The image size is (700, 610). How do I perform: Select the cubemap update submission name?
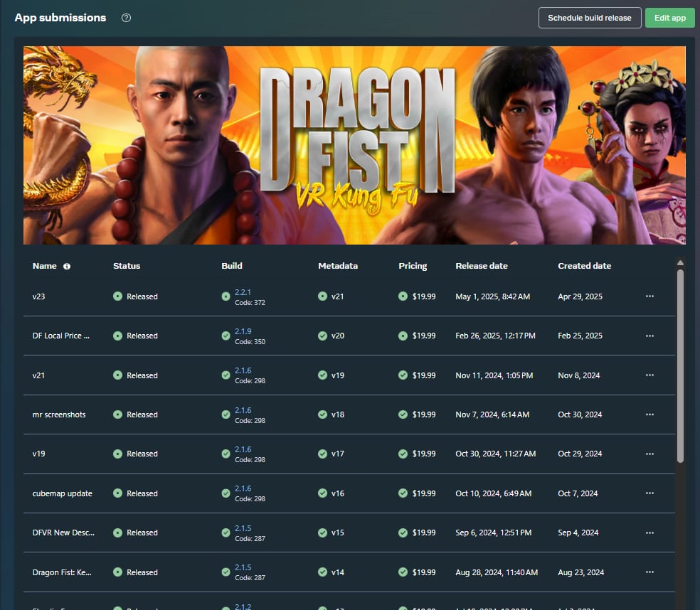(63, 493)
